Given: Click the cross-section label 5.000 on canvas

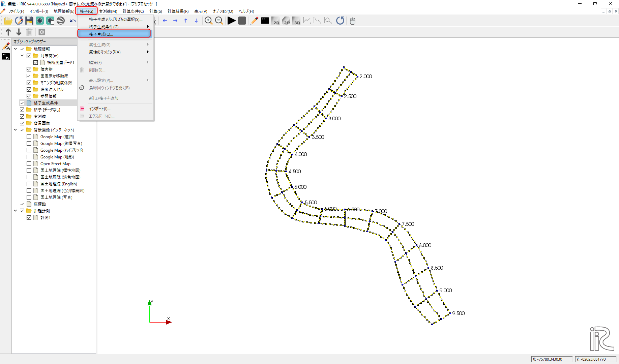Looking at the screenshot, I should pyautogui.click(x=300, y=187).
